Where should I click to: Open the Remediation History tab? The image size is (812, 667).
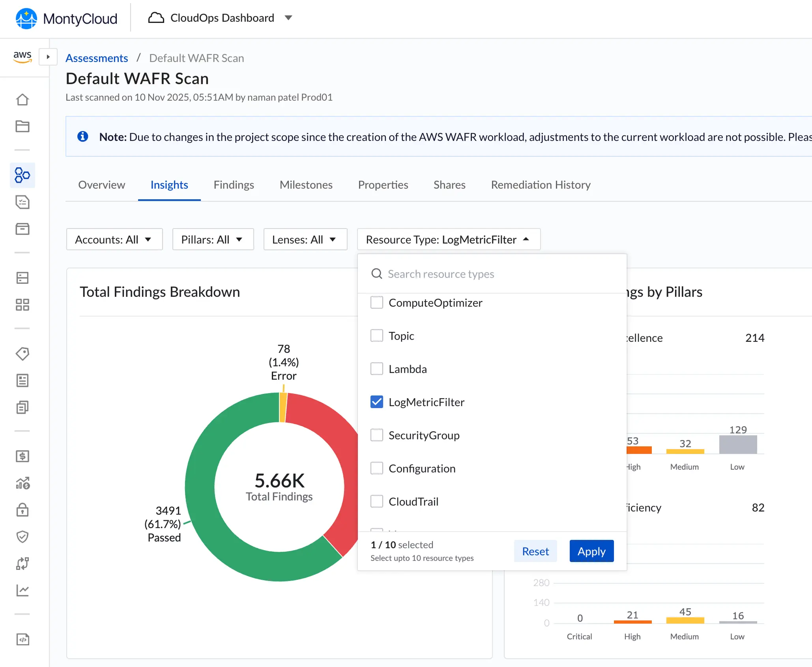[x=541, y=185]
